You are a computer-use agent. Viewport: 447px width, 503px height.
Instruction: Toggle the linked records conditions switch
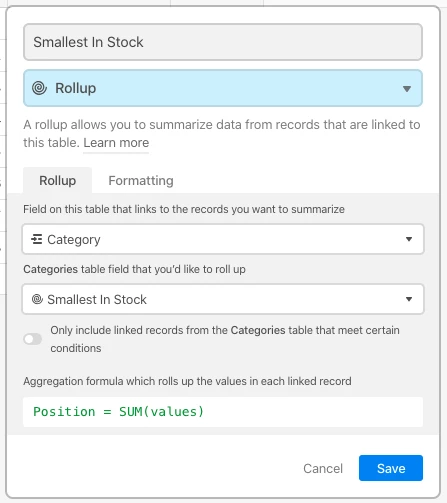[33, 339]
